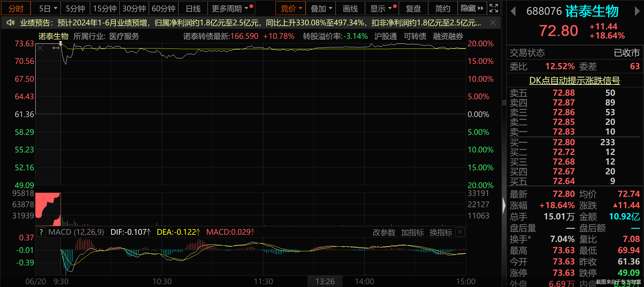
Task: Click the 13:26 time cursor marker
Action: tap(325, 281)
